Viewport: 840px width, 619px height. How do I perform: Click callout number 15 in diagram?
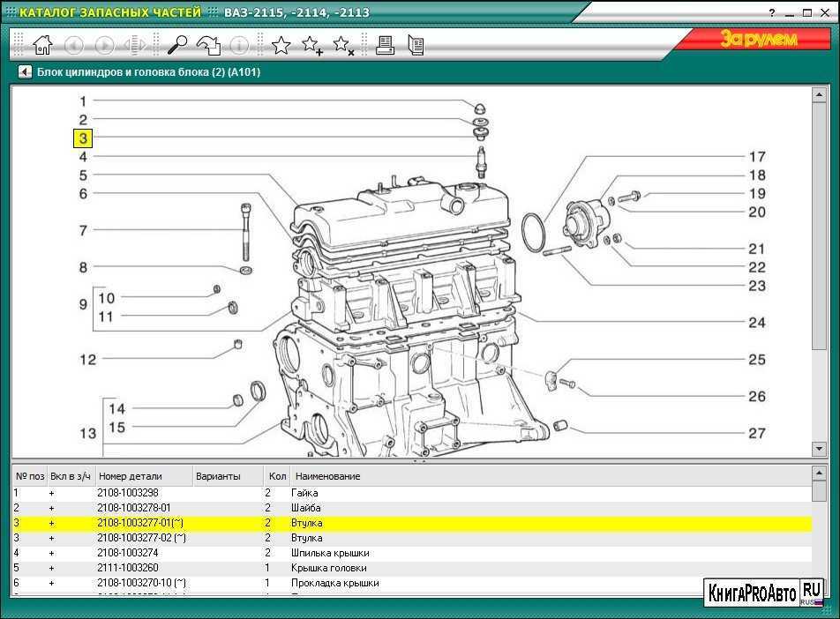point(116,428)
